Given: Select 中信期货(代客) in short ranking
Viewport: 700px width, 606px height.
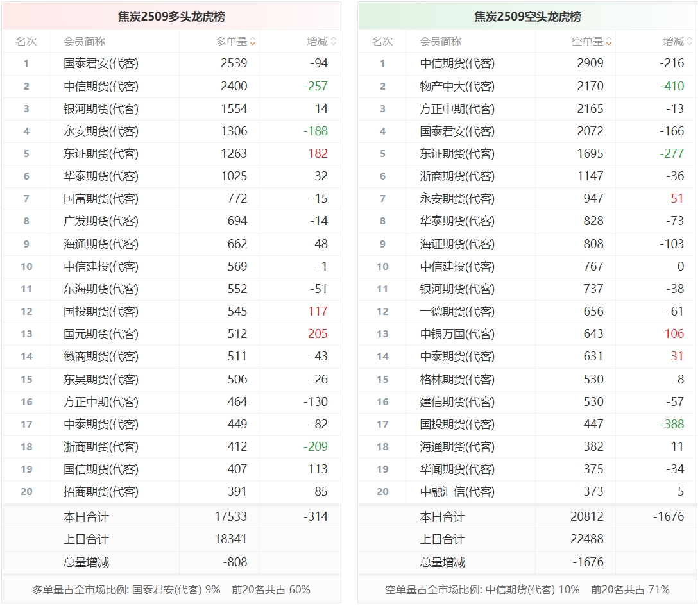Looking at the screenshot, I should click(x=457, y=63).
